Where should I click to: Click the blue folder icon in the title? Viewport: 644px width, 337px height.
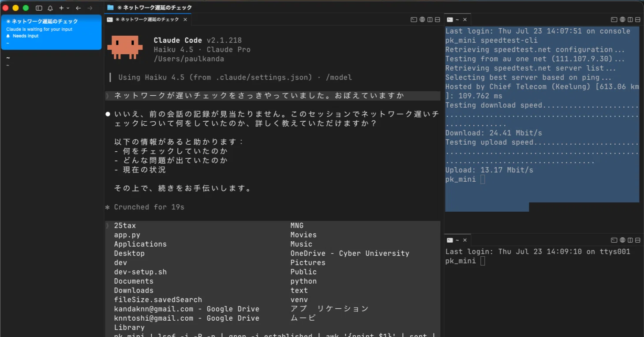110,7
